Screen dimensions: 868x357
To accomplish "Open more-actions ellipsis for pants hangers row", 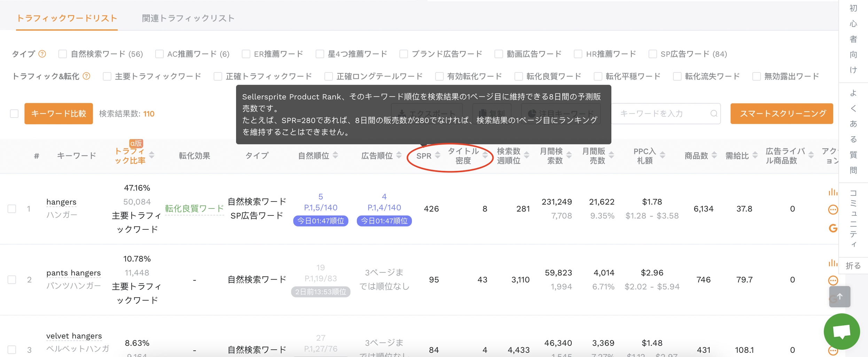I will [x=833, y=280].
